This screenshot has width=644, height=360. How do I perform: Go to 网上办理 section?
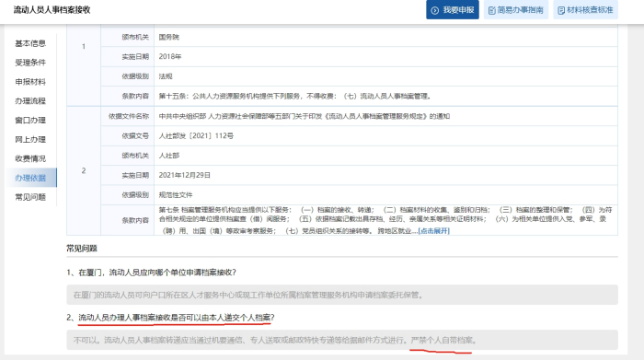[30, 139]
